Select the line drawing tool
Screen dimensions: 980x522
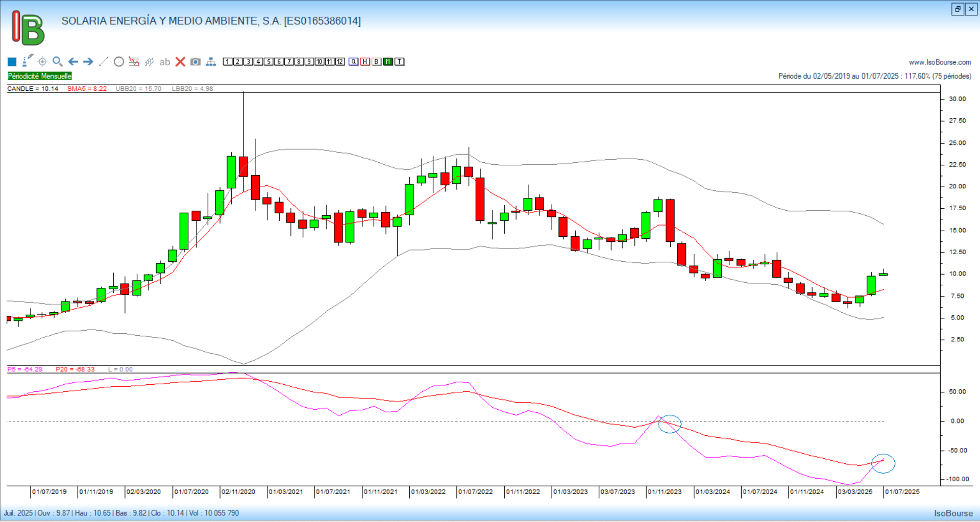104,62
